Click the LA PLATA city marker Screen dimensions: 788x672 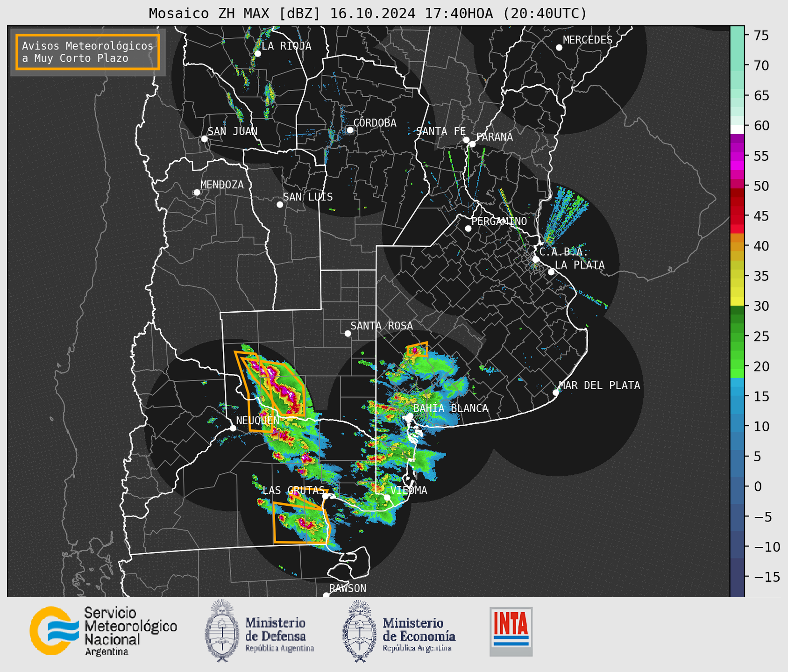point(551,272)
